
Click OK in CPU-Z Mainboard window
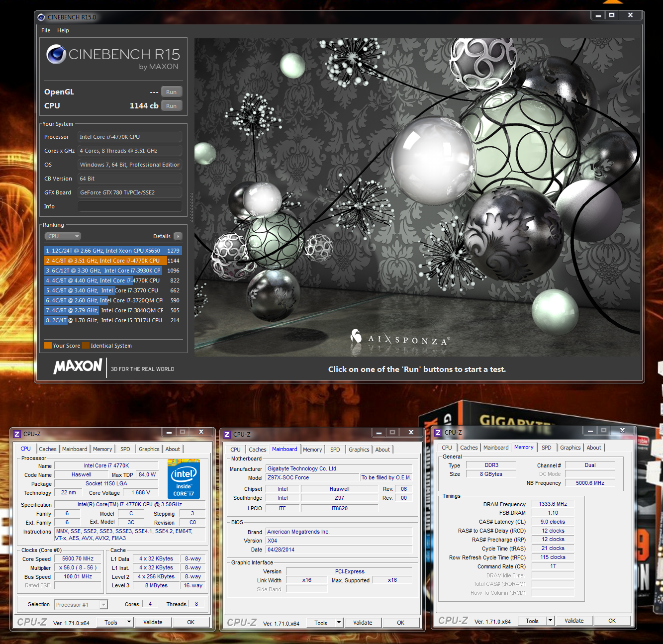pos(401,623)
